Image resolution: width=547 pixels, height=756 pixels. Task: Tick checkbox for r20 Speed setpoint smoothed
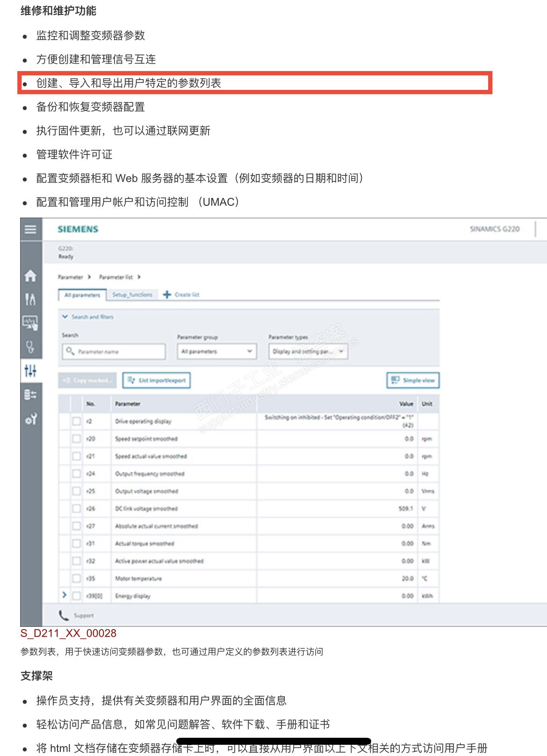76,439
